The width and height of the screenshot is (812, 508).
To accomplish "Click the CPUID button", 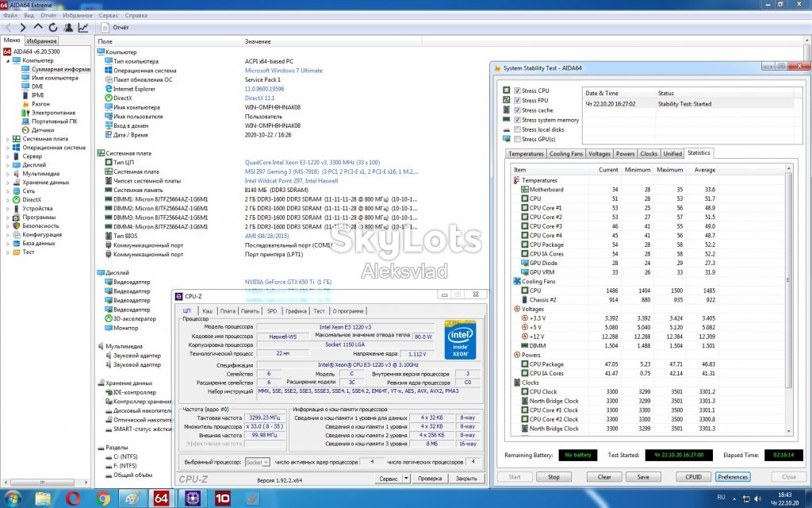I will tap(693, 477).
